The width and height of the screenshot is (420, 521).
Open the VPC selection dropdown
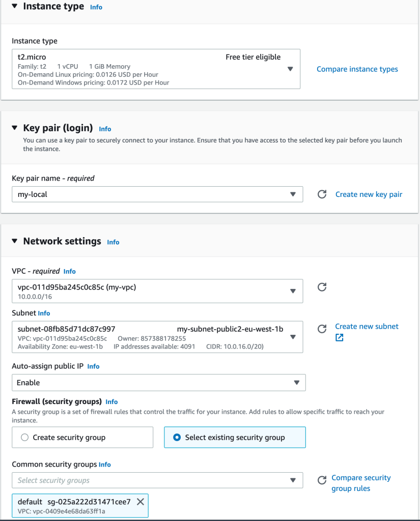(293, 291)
